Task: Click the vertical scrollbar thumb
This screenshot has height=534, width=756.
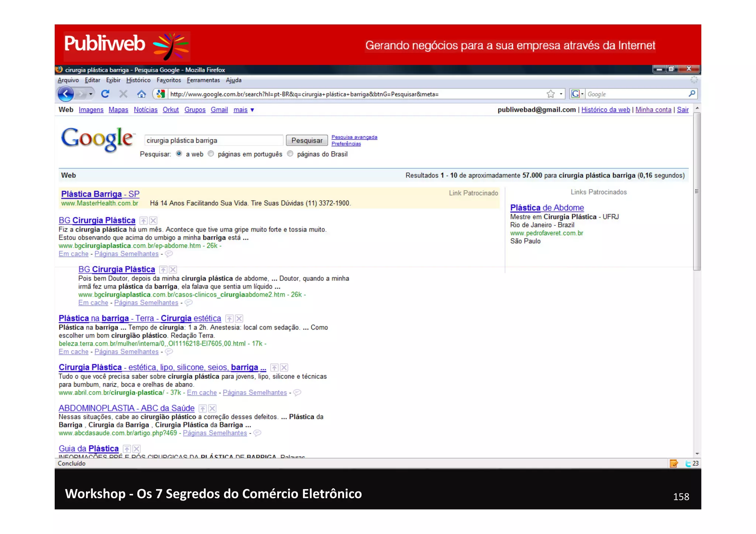Action: coord(697,191)
